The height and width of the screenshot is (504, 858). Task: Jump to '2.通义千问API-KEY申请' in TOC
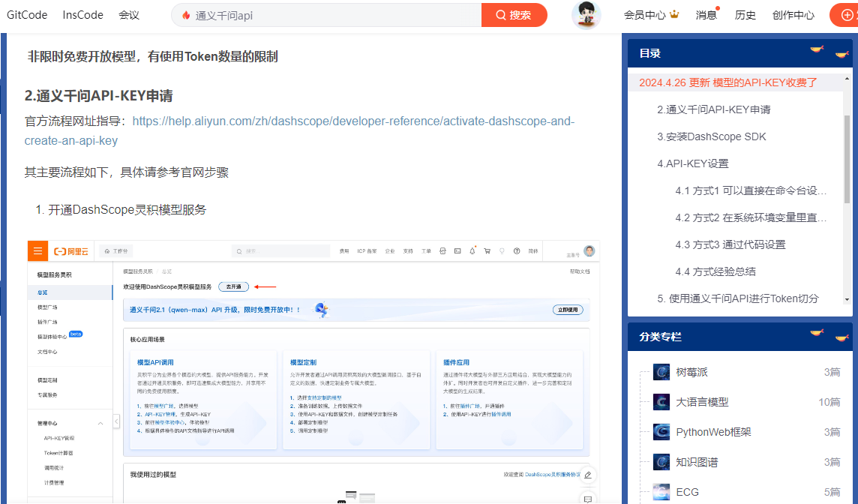[713, 109]
